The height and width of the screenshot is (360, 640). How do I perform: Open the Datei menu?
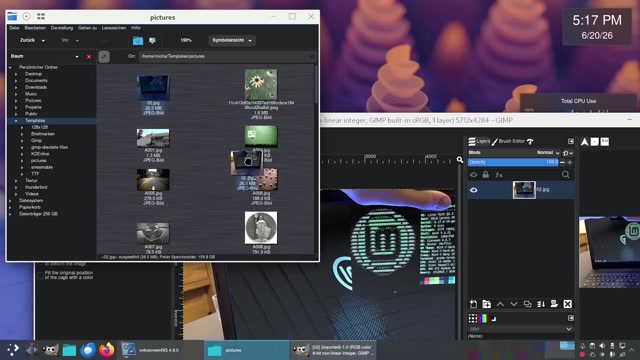coord(14,28)
